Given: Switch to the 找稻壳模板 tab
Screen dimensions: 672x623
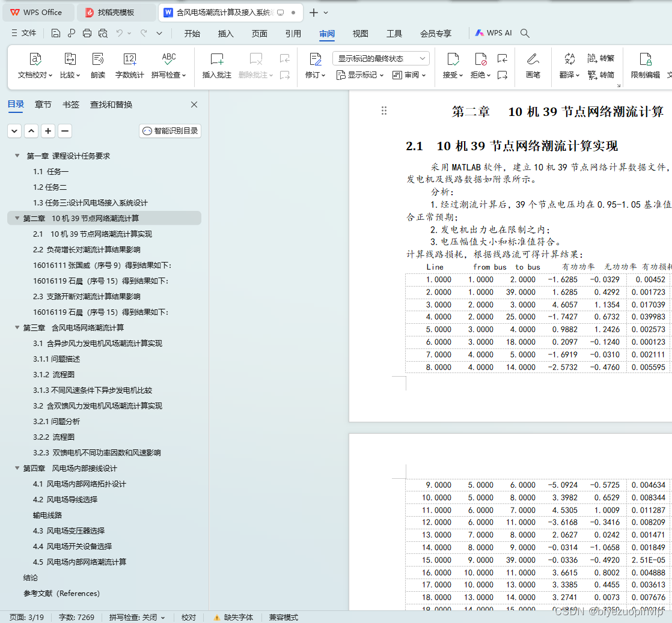Looking at the screenshot, I should click(116, 13).
